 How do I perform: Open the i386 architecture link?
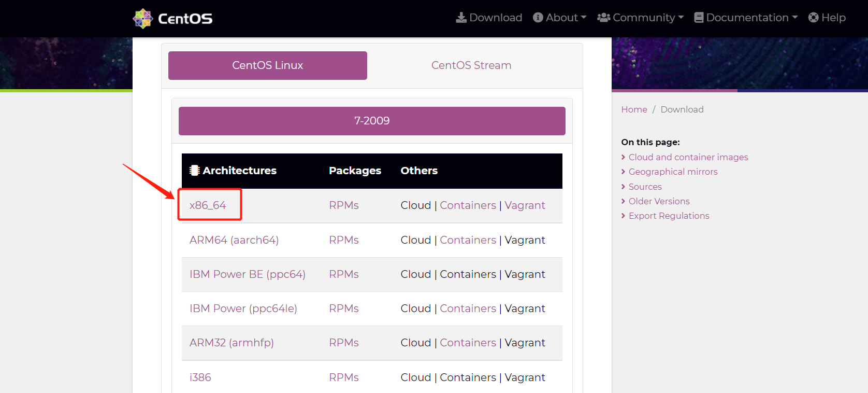click(200, 377)
